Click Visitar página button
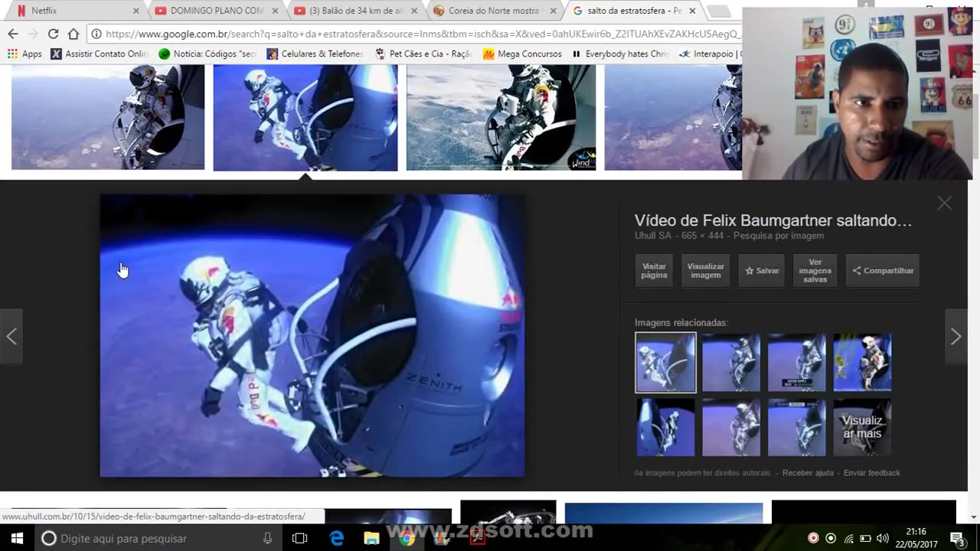Image resolution: width=980 pixels, height=551 pixels. [x=654, y=271]
